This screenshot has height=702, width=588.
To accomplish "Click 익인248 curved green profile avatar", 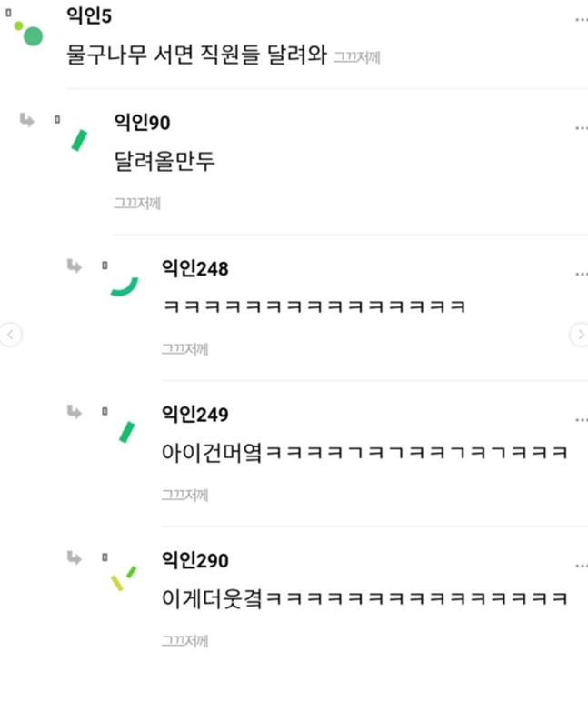I will [125, 287].
